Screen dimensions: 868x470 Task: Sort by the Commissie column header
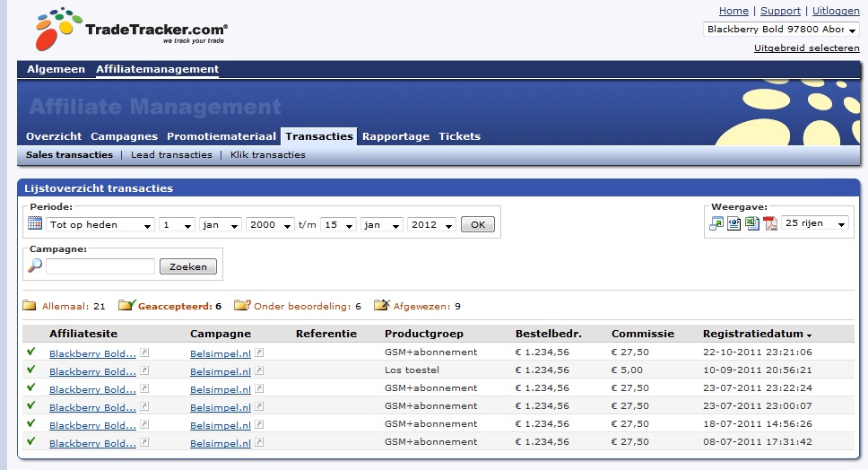(x=643, y=334)
